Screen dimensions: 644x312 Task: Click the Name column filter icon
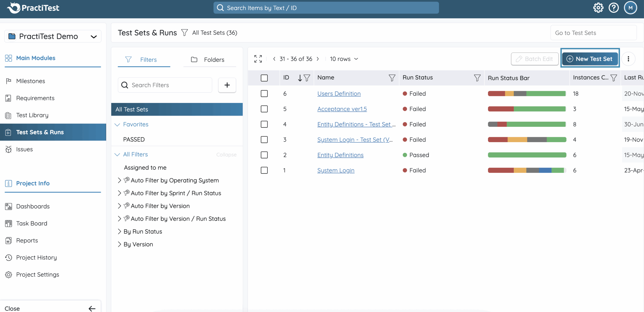point(392,78)
